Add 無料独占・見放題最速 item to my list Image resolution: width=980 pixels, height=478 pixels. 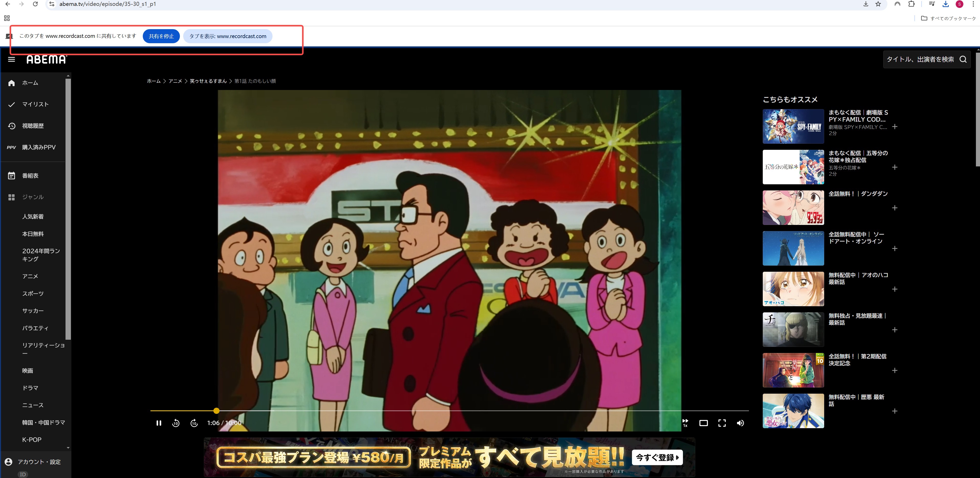(x=895, y=330)
